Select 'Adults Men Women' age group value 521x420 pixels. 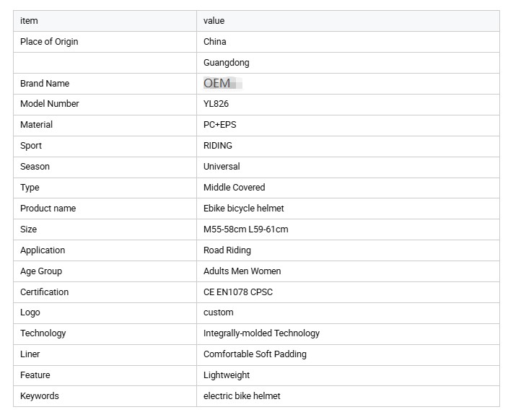click(242, 271)
